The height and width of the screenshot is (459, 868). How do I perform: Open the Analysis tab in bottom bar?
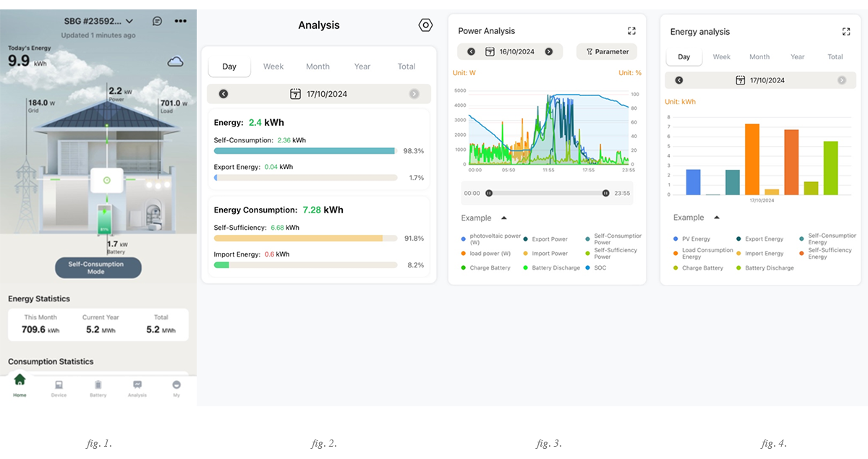[x=137, y=388]
